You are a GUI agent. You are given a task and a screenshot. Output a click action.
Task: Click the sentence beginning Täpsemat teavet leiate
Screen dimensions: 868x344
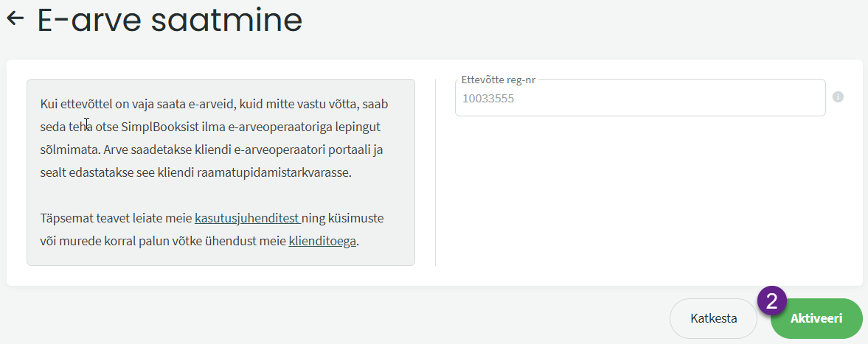pos(212,230)
